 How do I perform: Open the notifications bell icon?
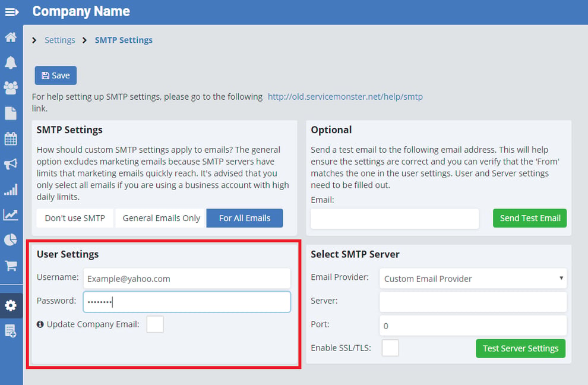click(11, 62)
